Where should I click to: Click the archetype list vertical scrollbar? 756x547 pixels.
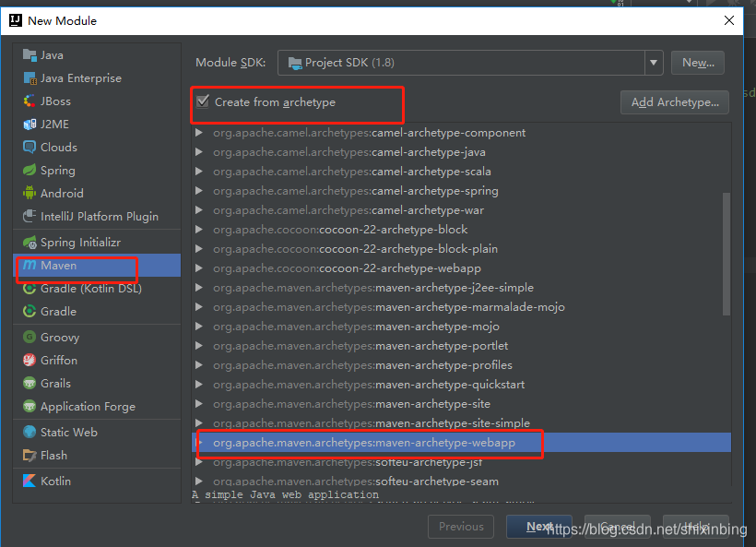coord(726,254)
